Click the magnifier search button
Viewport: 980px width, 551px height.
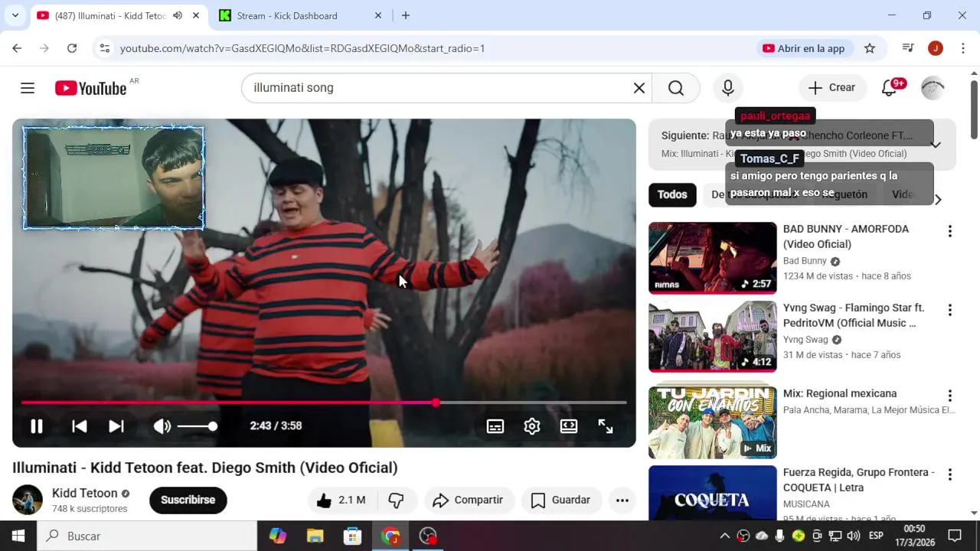point(676,88)
